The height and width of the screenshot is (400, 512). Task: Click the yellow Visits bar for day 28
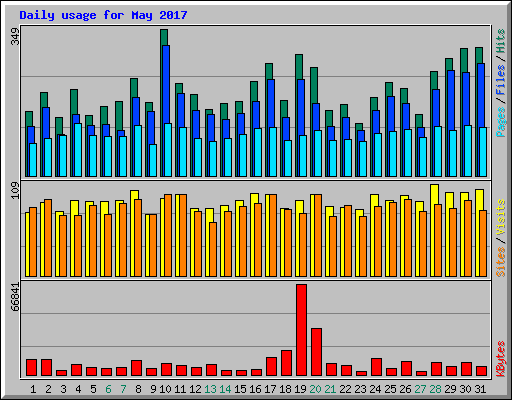click(x=434, y=194)
